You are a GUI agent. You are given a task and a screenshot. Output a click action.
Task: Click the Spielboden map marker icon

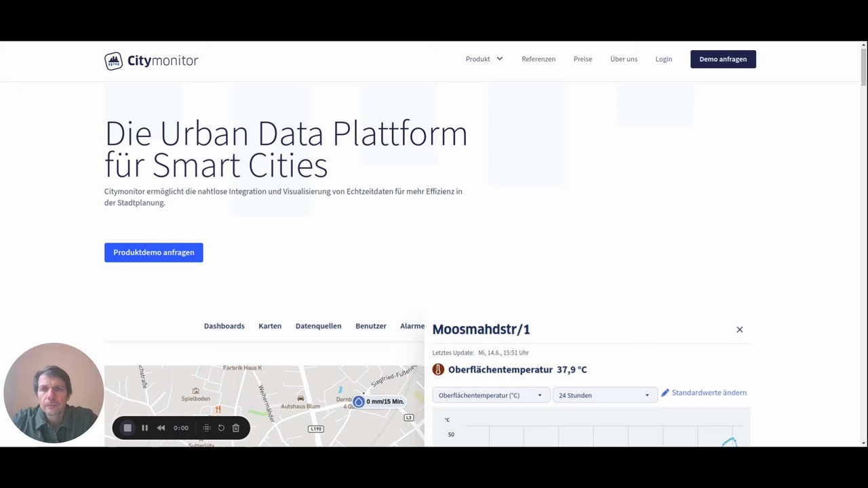coord(196,391)
